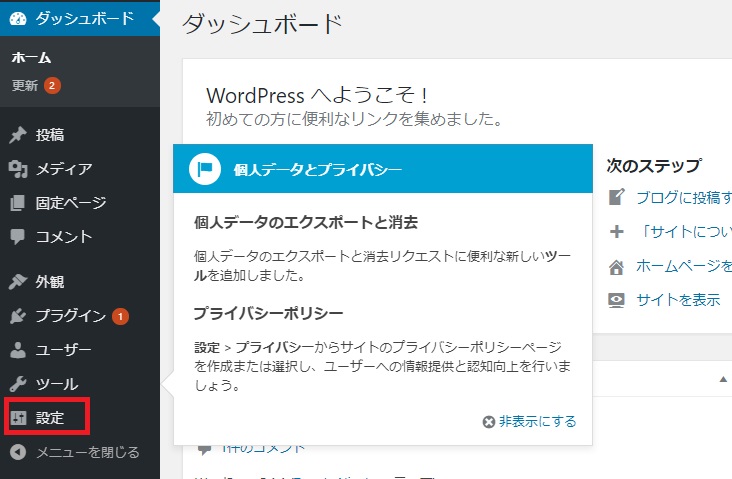Select the ホーム submenu item
This screenshot has width=732, height=479.
[31, 57]
